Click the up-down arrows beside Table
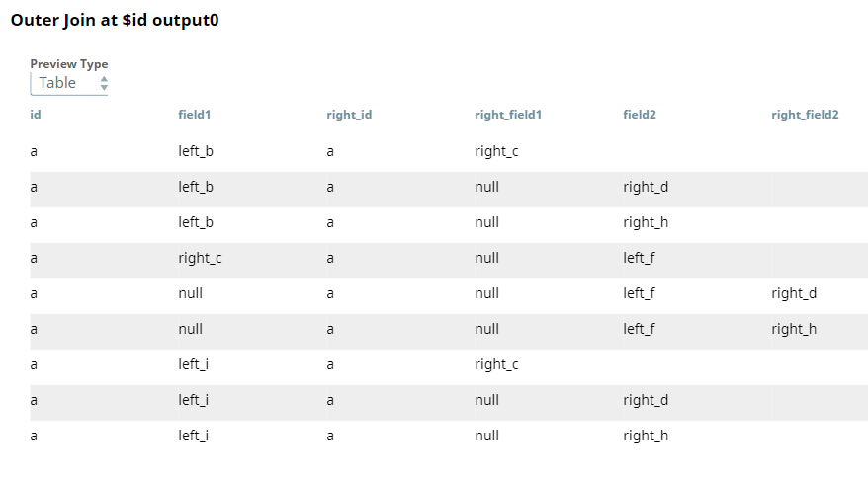 104,84
